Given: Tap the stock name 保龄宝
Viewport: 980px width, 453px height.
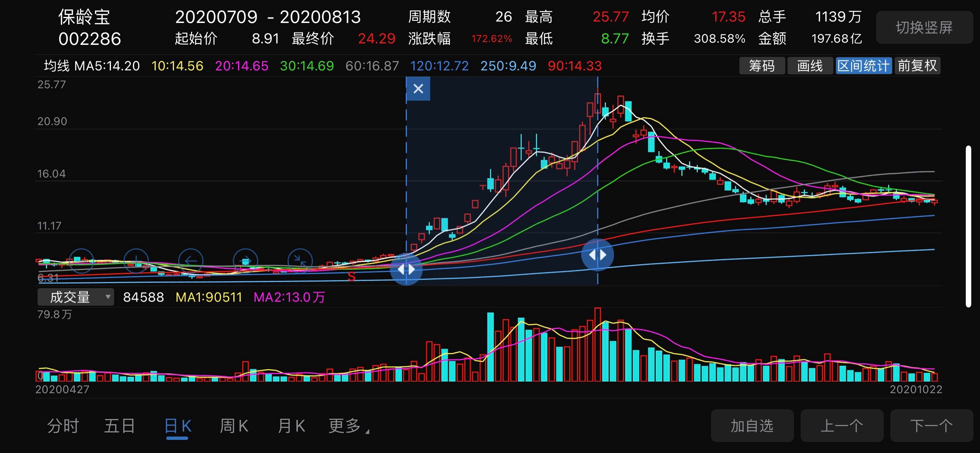Looking at the screenshot, I should coord(84,17).
